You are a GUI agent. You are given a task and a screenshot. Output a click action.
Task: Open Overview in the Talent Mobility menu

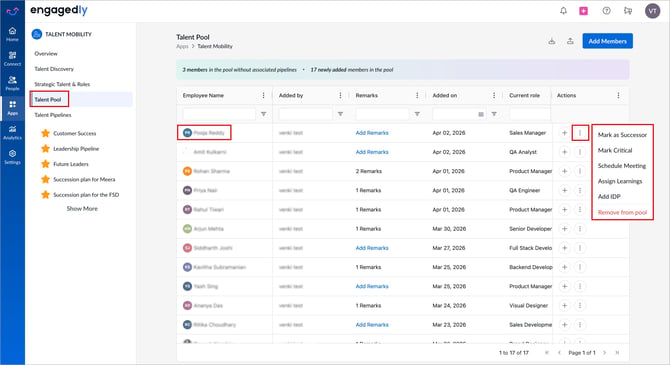click(46, 53)
